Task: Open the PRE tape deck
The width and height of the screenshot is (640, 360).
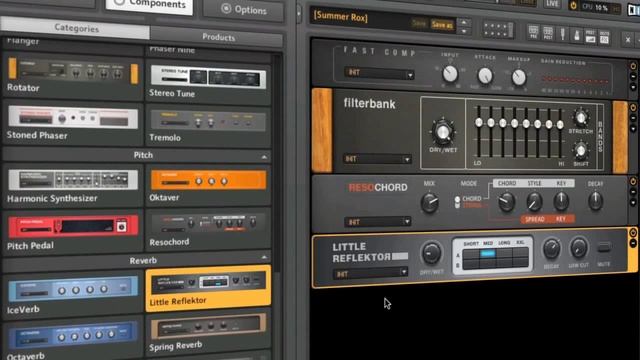Action: [x=533, y=32]
